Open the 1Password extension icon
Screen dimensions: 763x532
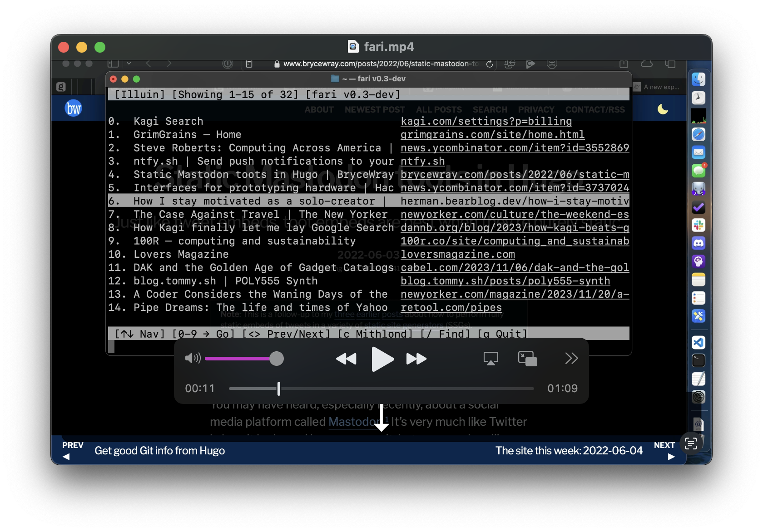(228, 64)
